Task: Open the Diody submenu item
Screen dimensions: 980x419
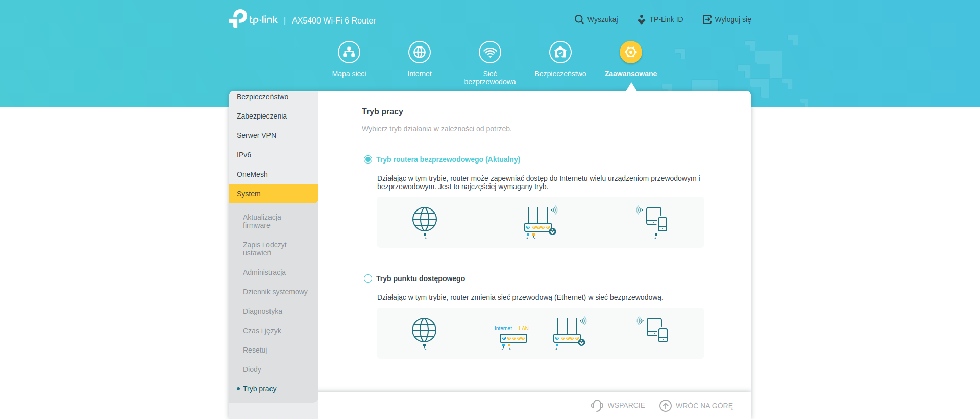Action: tap(252, 369)
